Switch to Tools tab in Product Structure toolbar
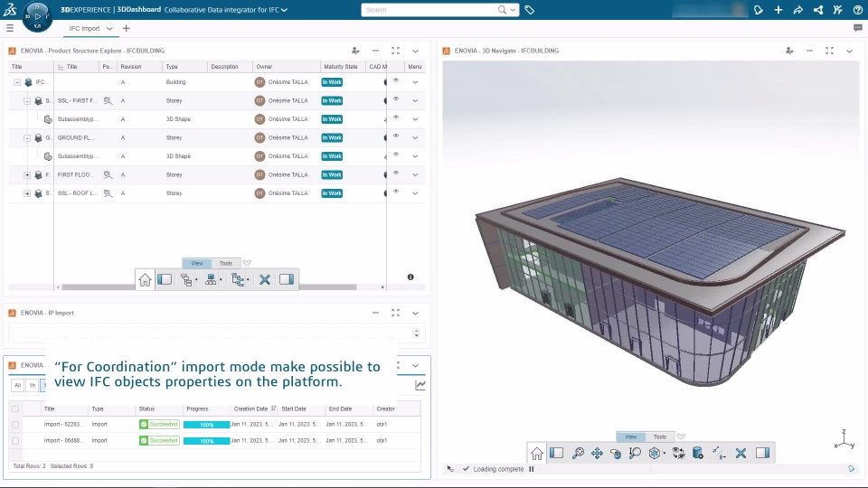 [x=226, y=263]
